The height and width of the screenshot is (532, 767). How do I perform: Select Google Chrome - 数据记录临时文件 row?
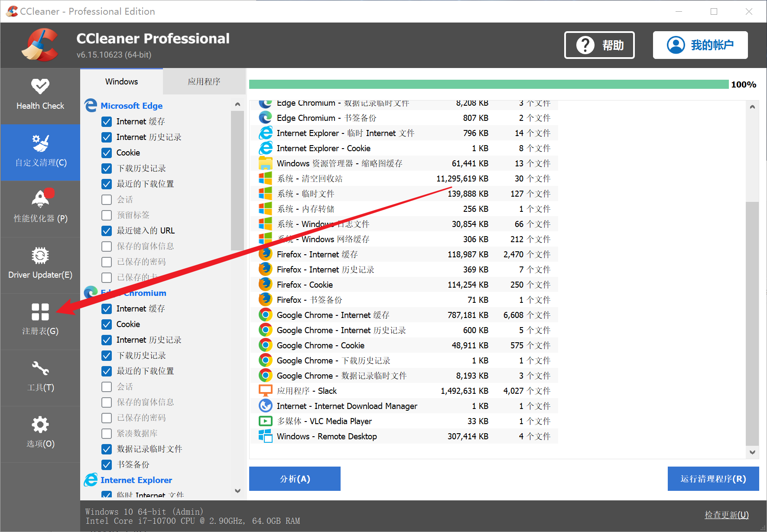pos(404,376)
